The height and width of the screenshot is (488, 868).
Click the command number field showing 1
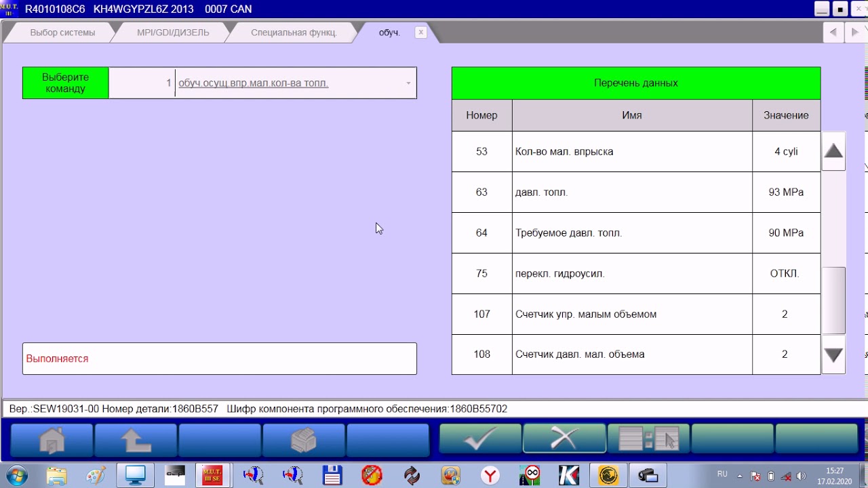142,83
